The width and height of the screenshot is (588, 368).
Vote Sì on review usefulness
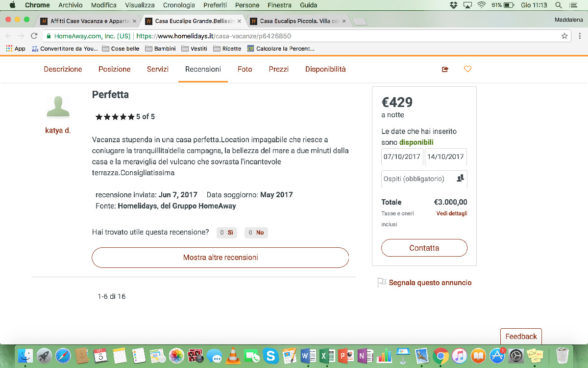[x=227, y=233]
